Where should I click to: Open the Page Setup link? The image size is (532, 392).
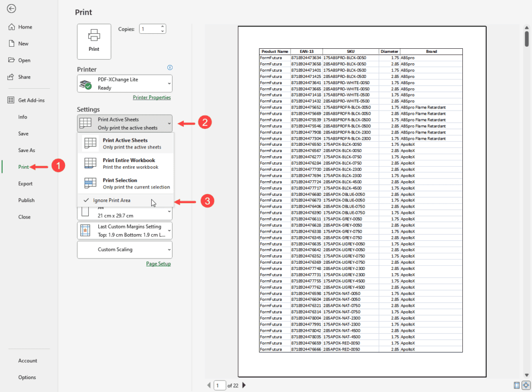point(158,263)
